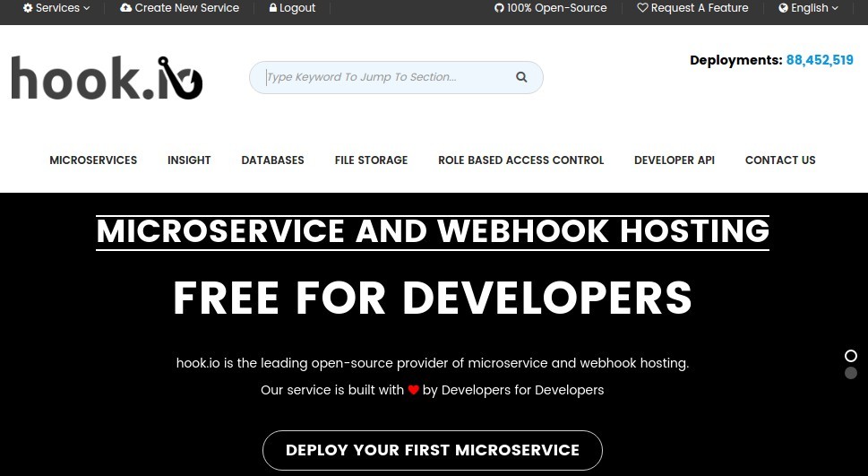Click the GitHub icon for 100% Open-Source
The width and height of the screenshot is (868, 476).
pos(499,8)
